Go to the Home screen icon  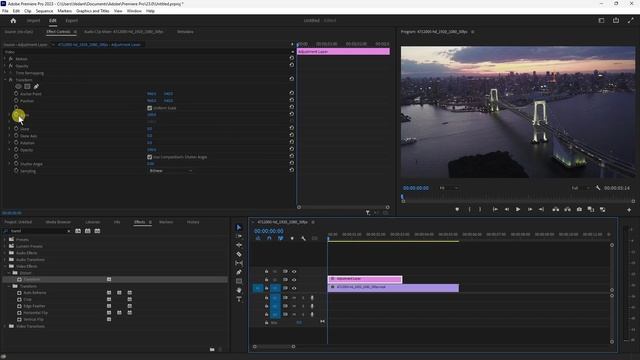pos(13,20)
